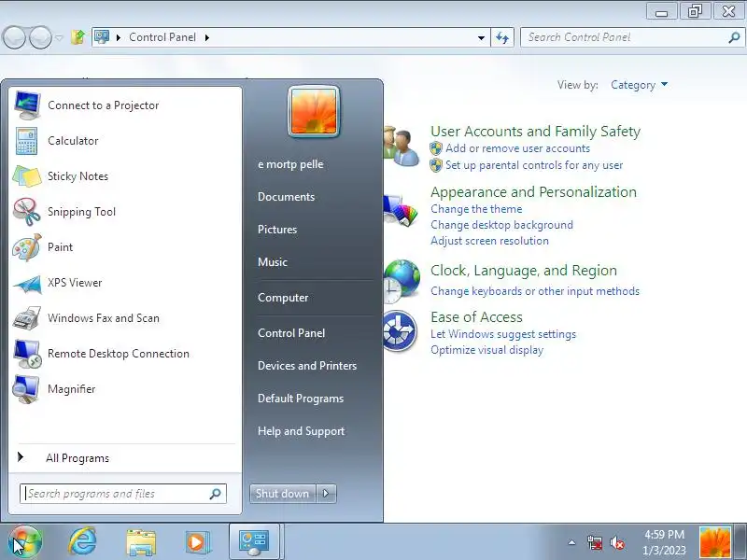747x560 pixels.
Task: Launch Snipping Tool scissors icon
Action: (x=27, y=212)
